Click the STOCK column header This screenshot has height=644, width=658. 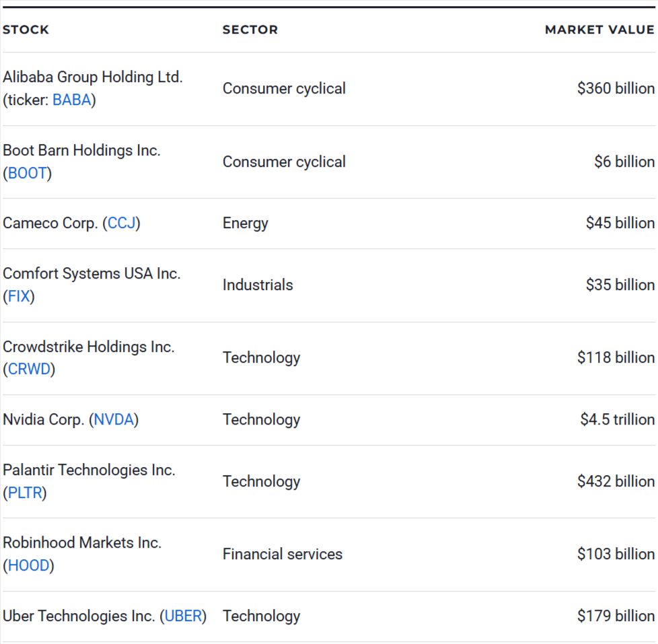(26, 30)
